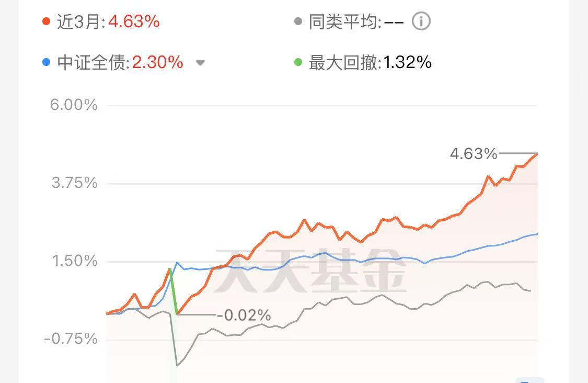Tap the green 最大回撤 legend dot
588x383 pixels.
(298, 62)
